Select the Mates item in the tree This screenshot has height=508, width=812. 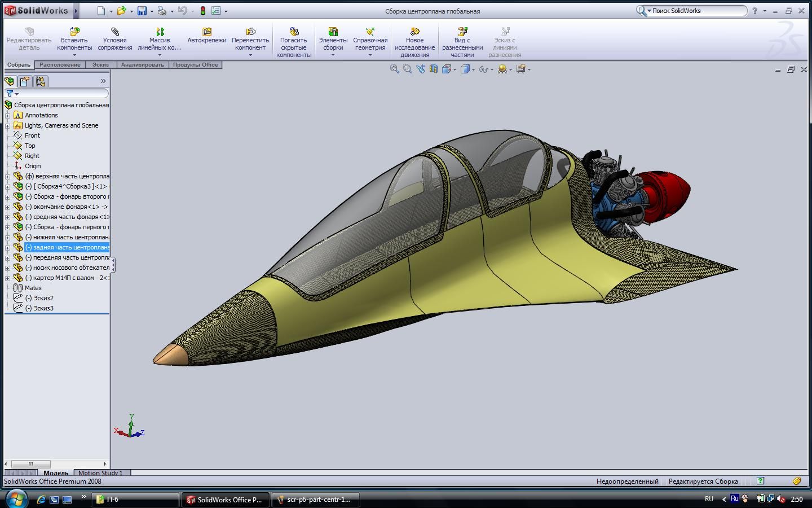pyautogui.click(x=33, y=288)
